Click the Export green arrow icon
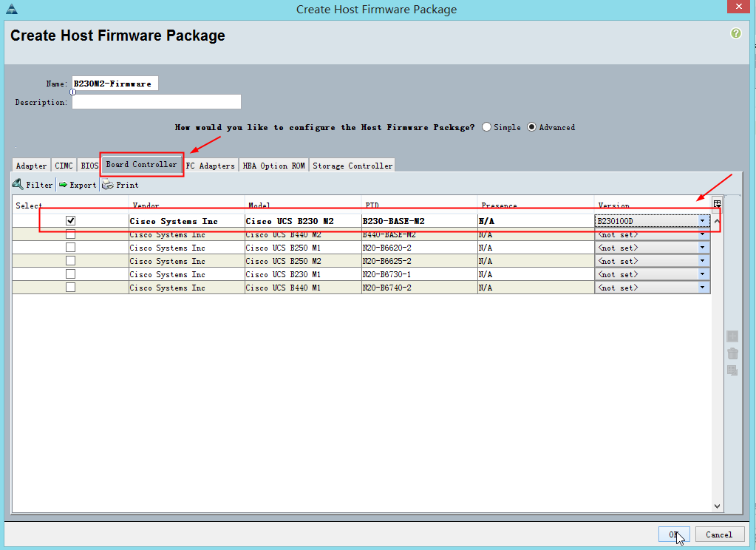Screen dimensions: 756x550 [x=63, y=185]
